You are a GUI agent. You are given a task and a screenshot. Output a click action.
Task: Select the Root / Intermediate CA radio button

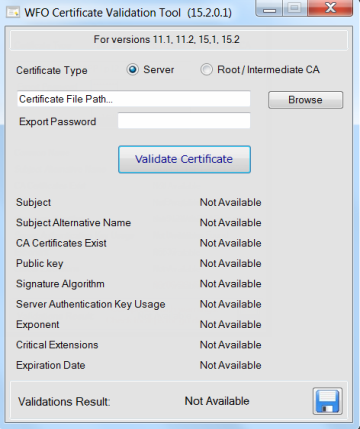(206, 70)
